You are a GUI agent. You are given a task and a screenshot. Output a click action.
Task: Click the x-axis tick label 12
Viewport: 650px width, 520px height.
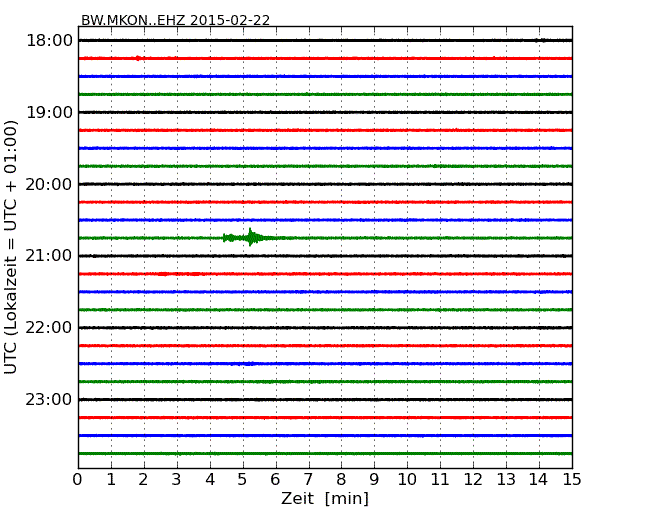[x=473, y=480]
